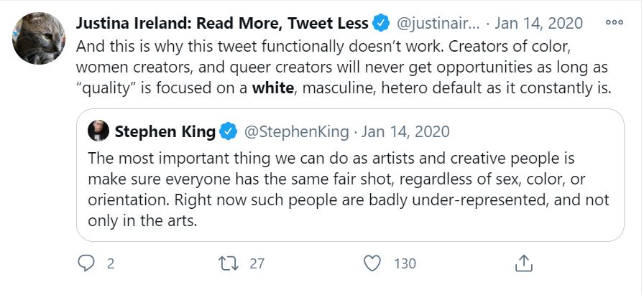
Task: Click the share tweet upload icon
Action: coord(524,263)
